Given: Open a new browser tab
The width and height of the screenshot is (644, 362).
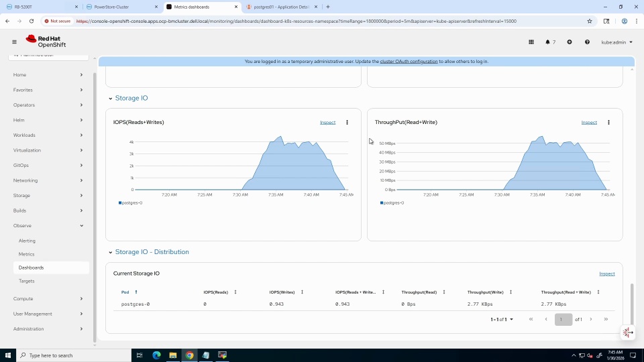Looking at the screenshot, I should tap(328, 7).
